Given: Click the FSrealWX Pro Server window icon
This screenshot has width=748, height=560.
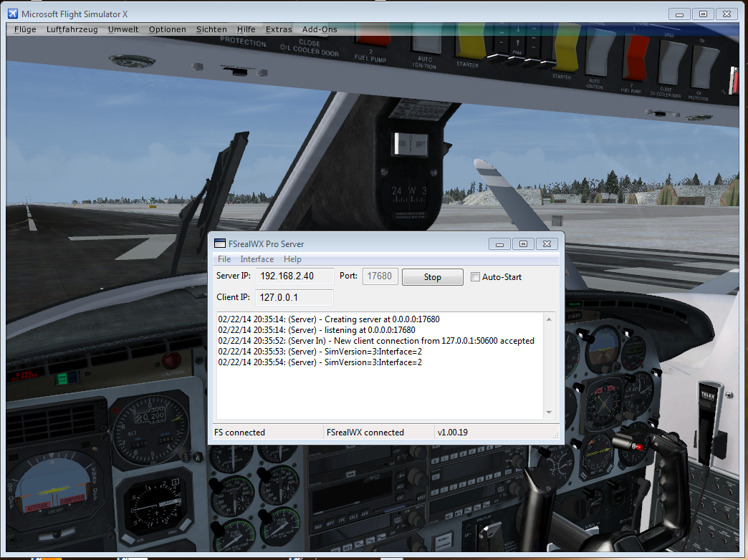Looking at the screenshot, I should [x=220, y=243].
